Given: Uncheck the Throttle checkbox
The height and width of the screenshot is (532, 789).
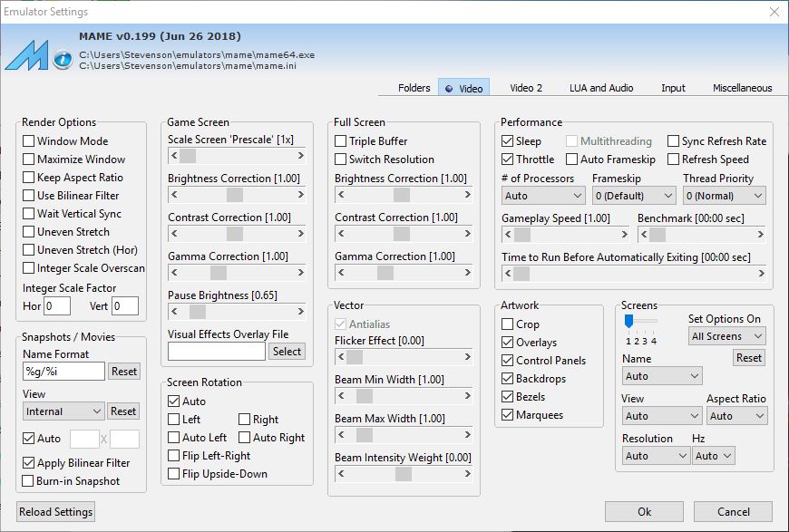Looking at the screenshot, I should pyautogui.click(x=508, y=160).
